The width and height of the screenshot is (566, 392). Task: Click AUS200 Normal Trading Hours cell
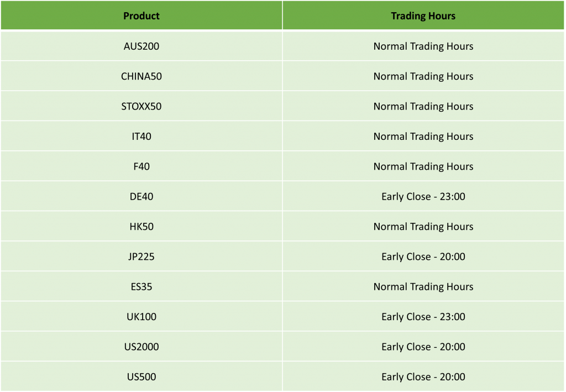click(x=423, y=46)
